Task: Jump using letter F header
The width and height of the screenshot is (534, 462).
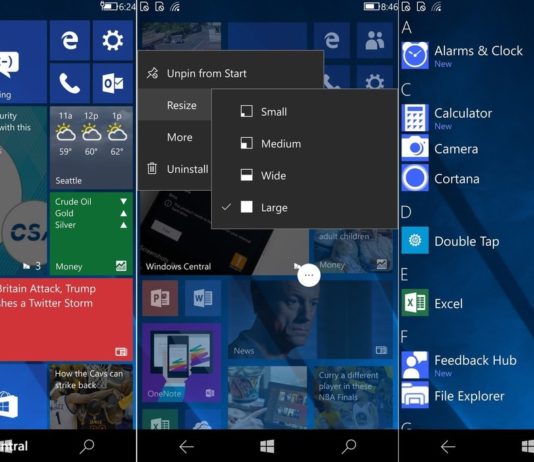Action: [404, 337]
